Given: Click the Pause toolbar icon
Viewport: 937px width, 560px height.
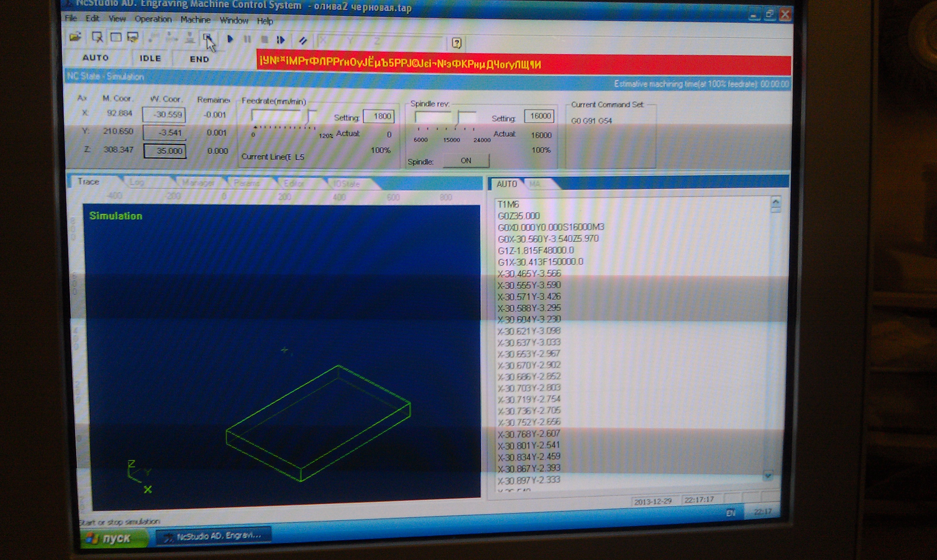Looking at the screenshot, I should pyautogui.click(x=247, y=39).
